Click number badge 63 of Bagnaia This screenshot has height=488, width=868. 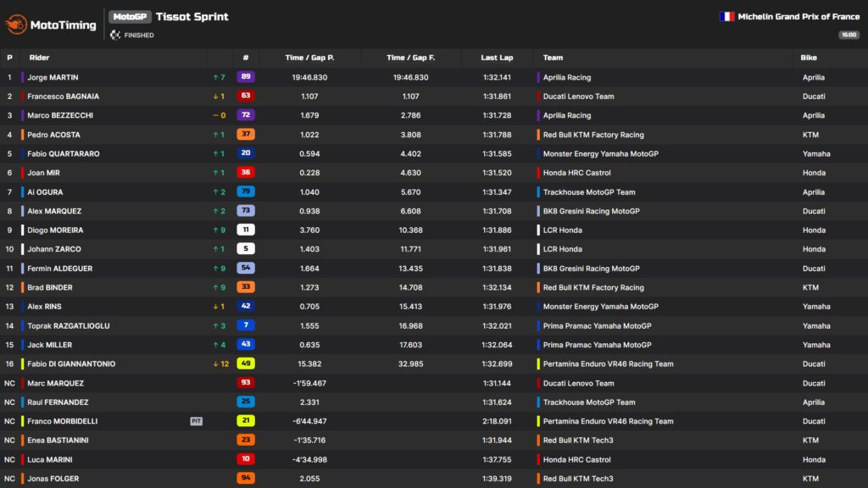[246, 96]
